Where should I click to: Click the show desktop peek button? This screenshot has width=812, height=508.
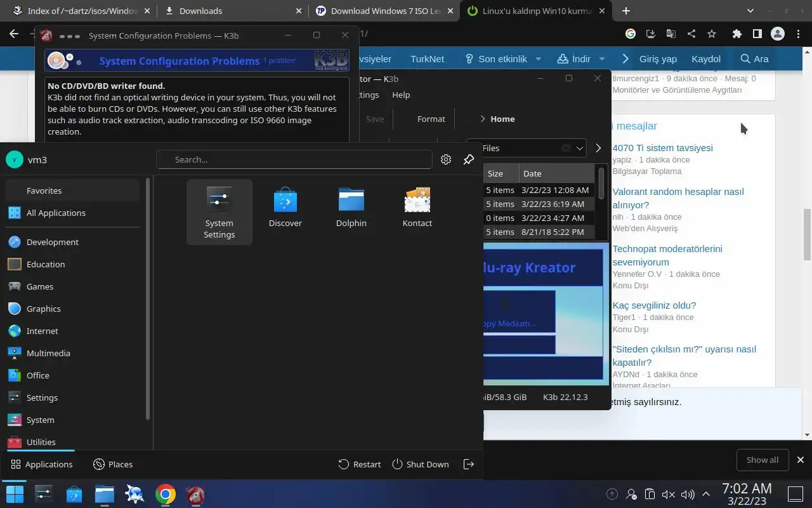pos(796,494)
